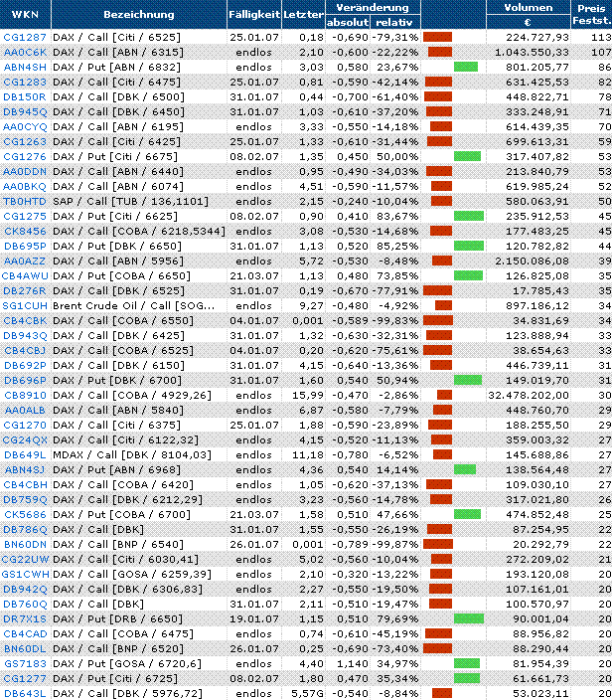
Task: Click the TB0HTD SAP call link
Action: (25, 201)
